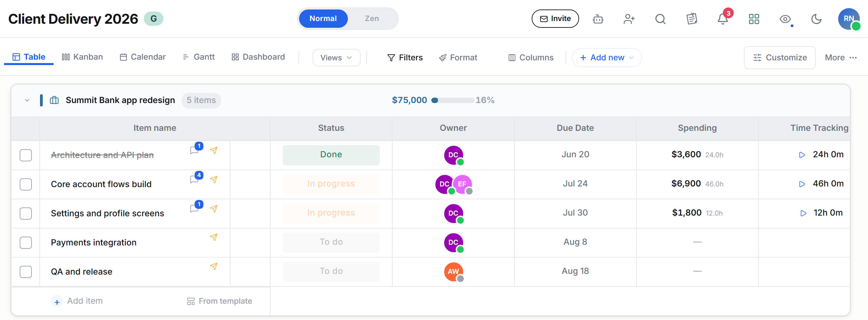Image resolution: width=868 pixels, height=320 pixels.
Task: Open the Done status of Architecture plan
Action: point(331,155)
